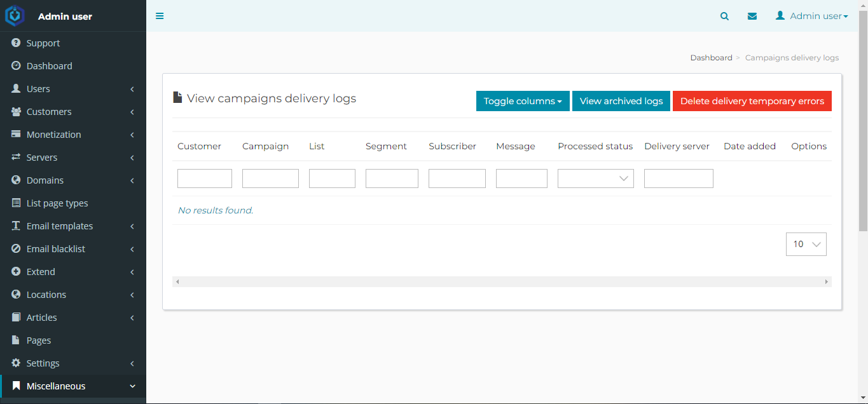
Task: Click the envelope messages icon
Action: click(x=752, y=15)
